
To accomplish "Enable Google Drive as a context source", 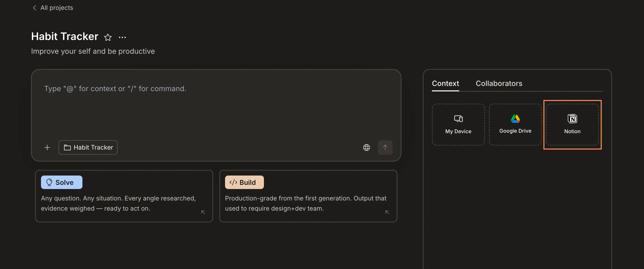I will pos(515,124).
